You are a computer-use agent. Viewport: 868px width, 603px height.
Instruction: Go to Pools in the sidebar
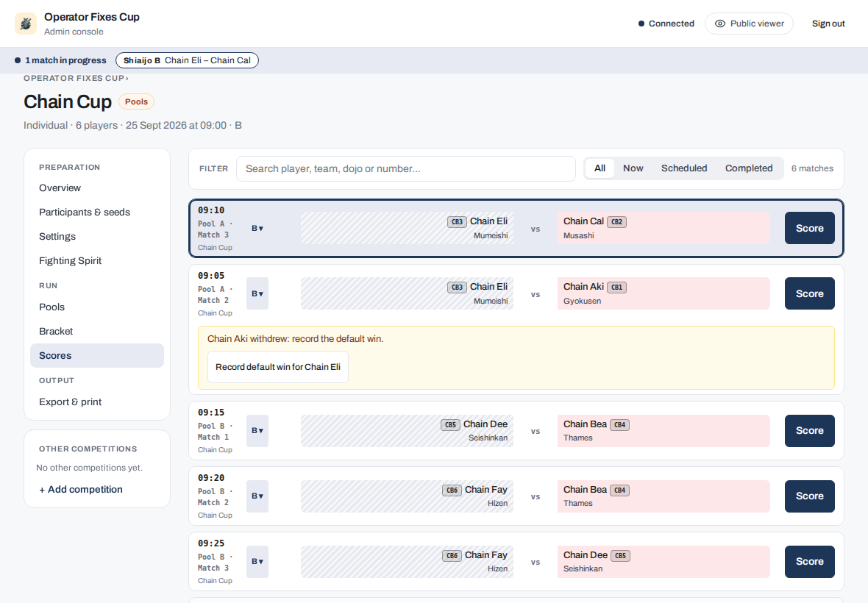(x=97, y=307)
